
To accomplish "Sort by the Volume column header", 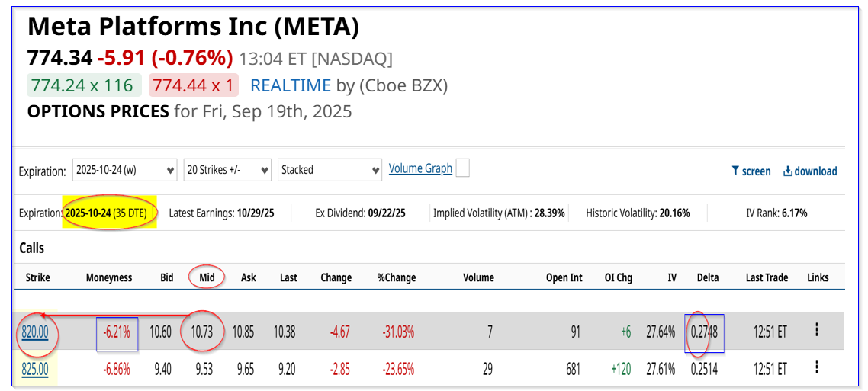I will click(478, 277).
